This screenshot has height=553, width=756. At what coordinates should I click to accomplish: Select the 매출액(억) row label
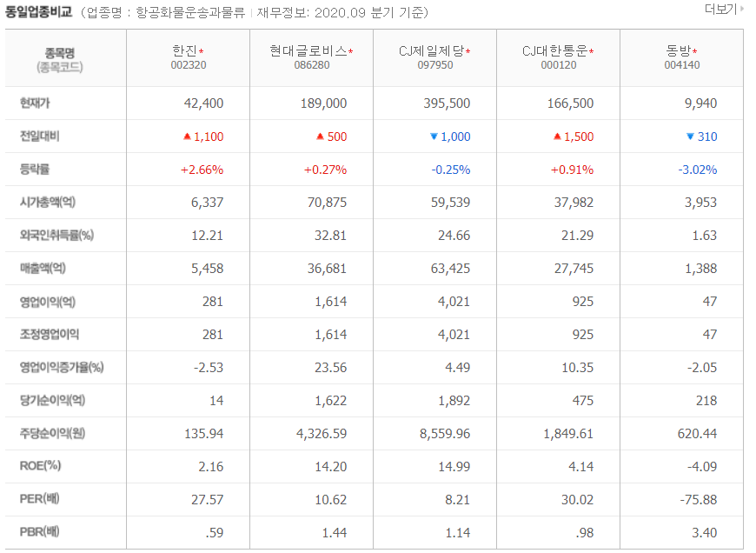point(43,269)
